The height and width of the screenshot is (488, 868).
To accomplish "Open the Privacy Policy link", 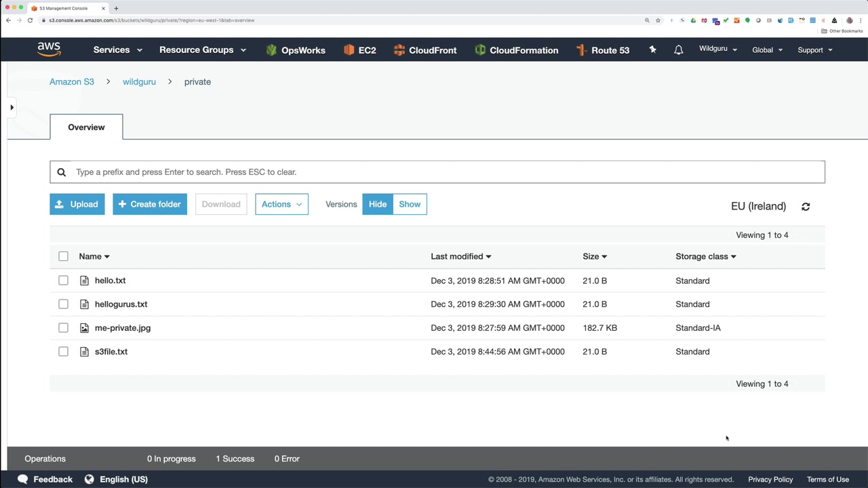I will (x=770, y=479).
